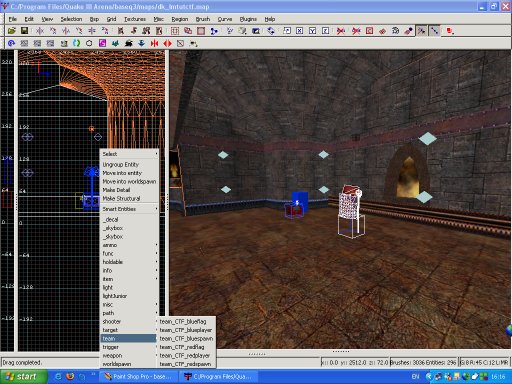
Task: Switch to Paint Shop Pro taskbar button
Action: tap(138, 377)
